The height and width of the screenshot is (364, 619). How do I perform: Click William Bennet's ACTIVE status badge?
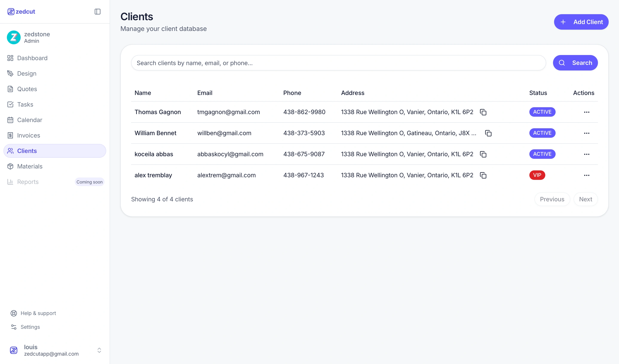tap(542, 133)
